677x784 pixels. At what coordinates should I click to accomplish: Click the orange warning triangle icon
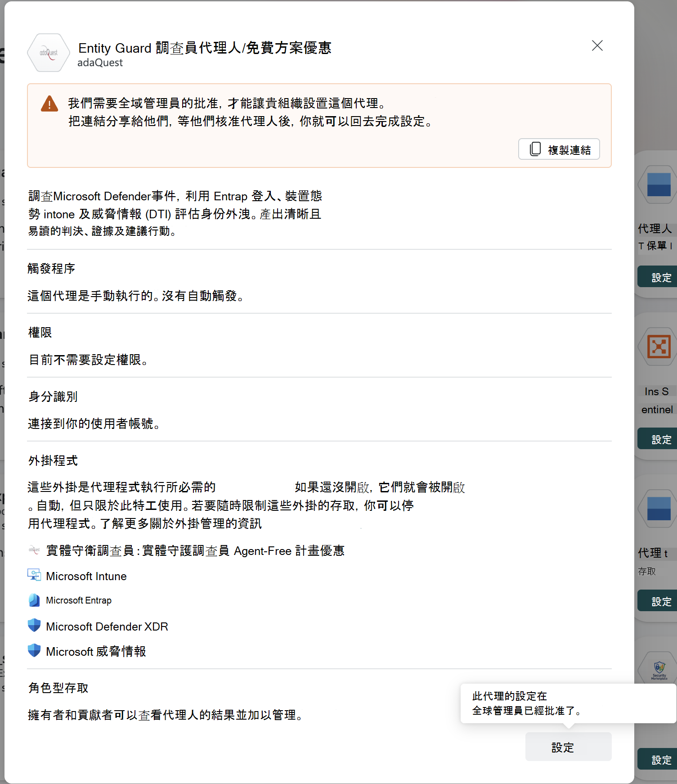pos(49,104)
